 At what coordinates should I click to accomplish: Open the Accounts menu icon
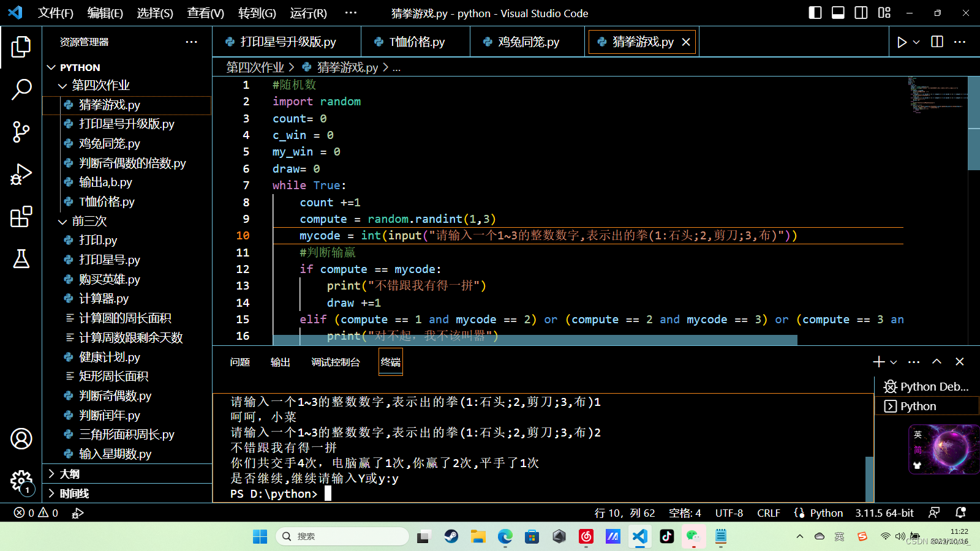[21, 438]
